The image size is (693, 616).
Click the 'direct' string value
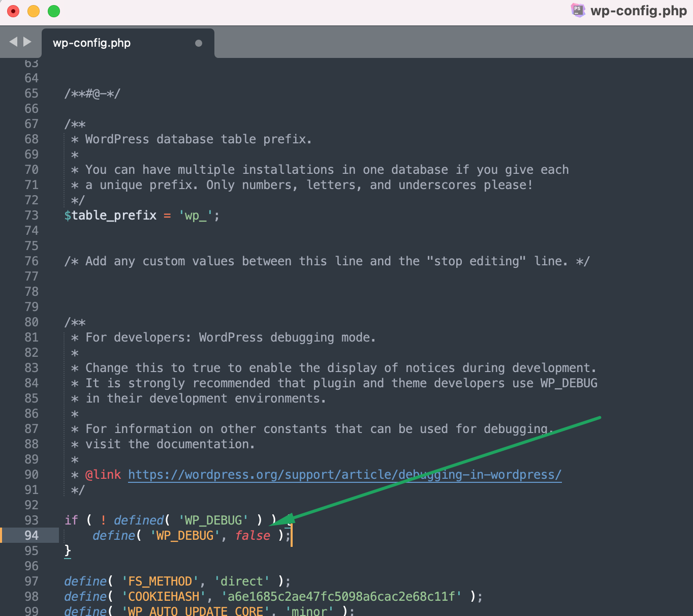click(242, 581)
